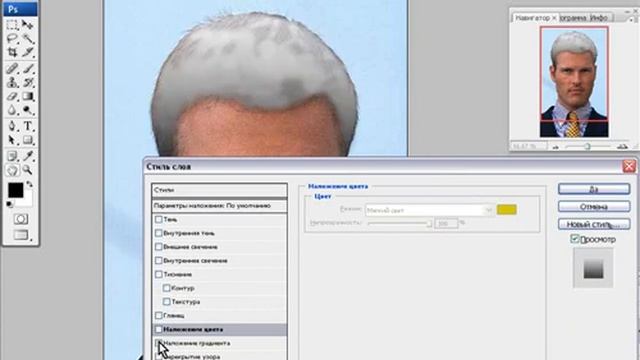Select the Type tool
640x360 pixels.
click(27, 126)
